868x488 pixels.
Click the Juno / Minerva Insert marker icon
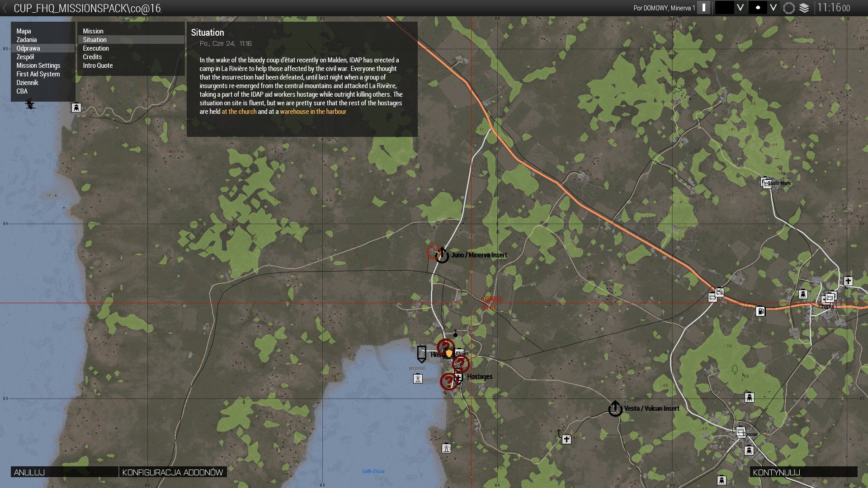click(442, 255)
